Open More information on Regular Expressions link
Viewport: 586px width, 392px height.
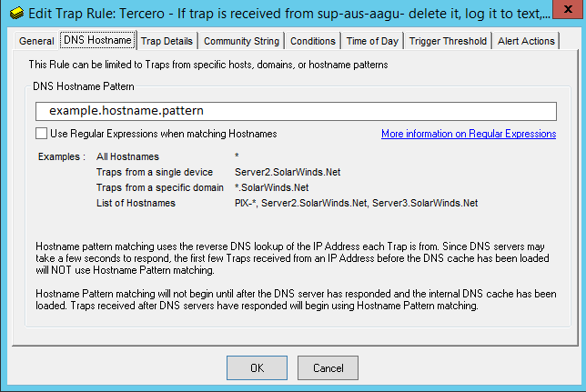469,134
